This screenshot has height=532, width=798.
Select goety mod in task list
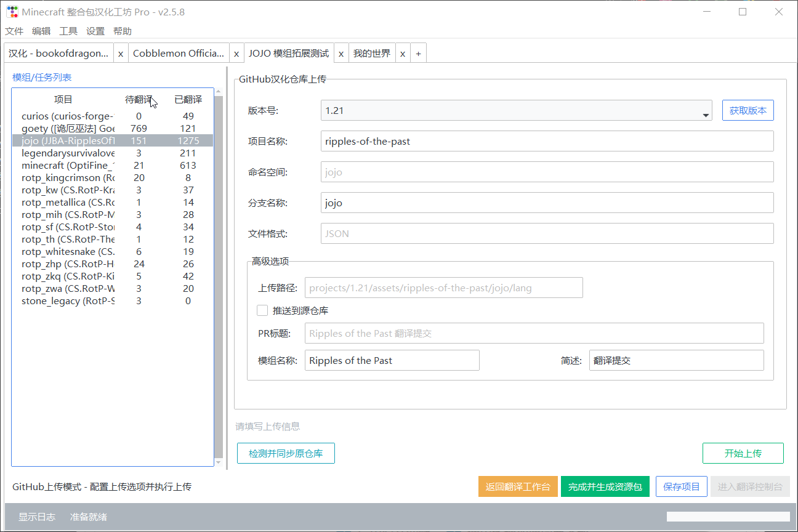(x=68, y=128)
